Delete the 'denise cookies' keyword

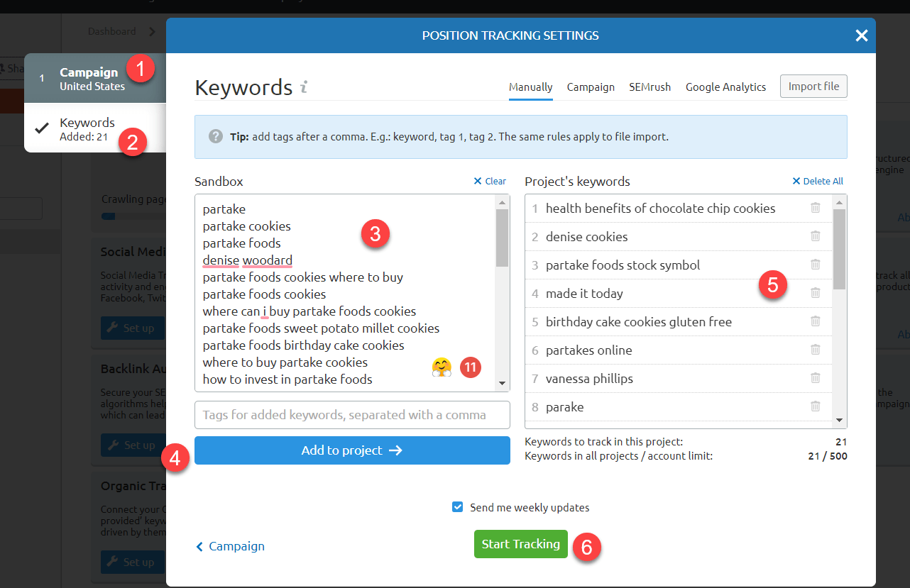815,236
